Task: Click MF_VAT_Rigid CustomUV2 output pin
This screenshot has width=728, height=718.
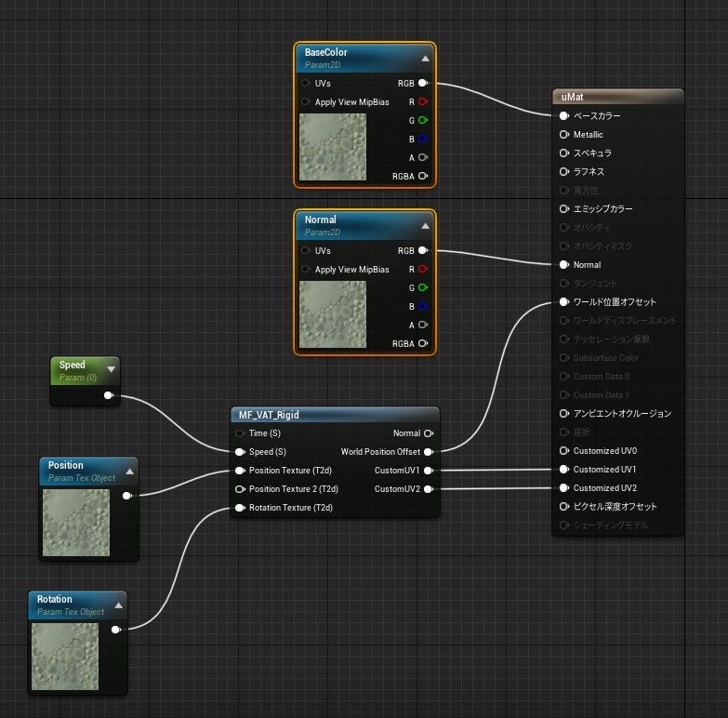Action: (429, 489)
